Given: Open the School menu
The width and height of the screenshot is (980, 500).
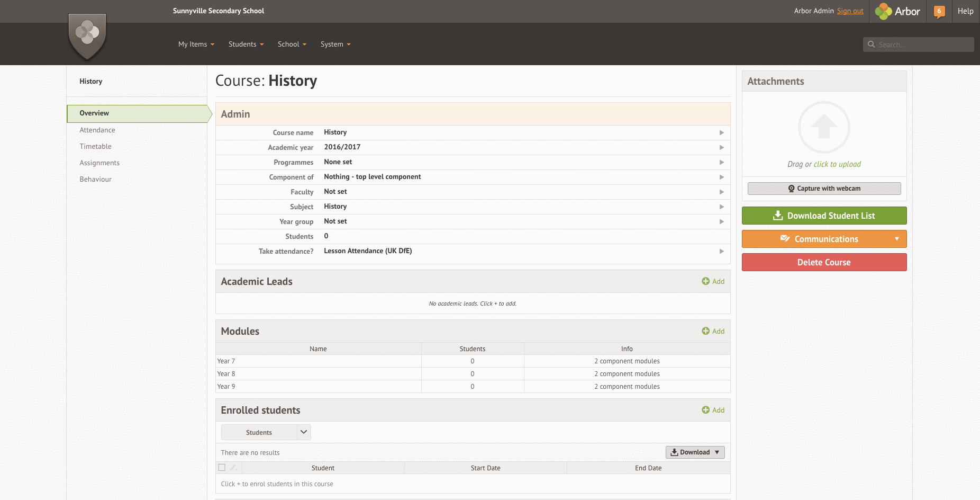Looking at the screenshot, I should point(292,44).
